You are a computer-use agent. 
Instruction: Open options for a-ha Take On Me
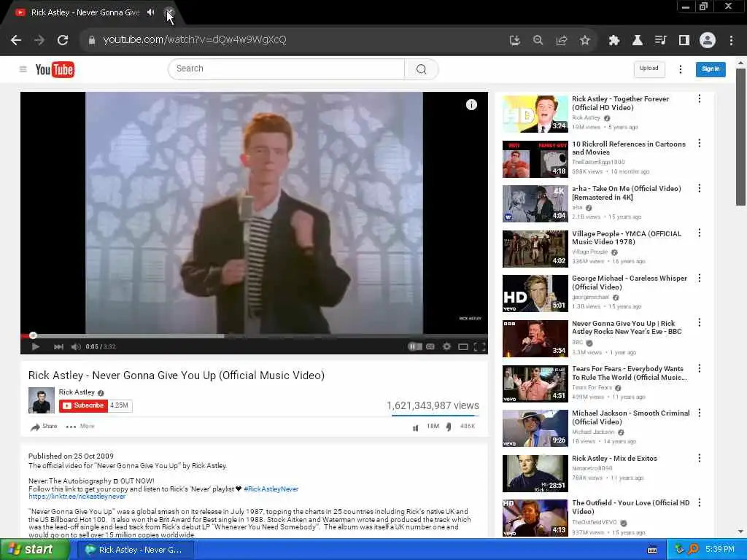[x=700, y=188]
